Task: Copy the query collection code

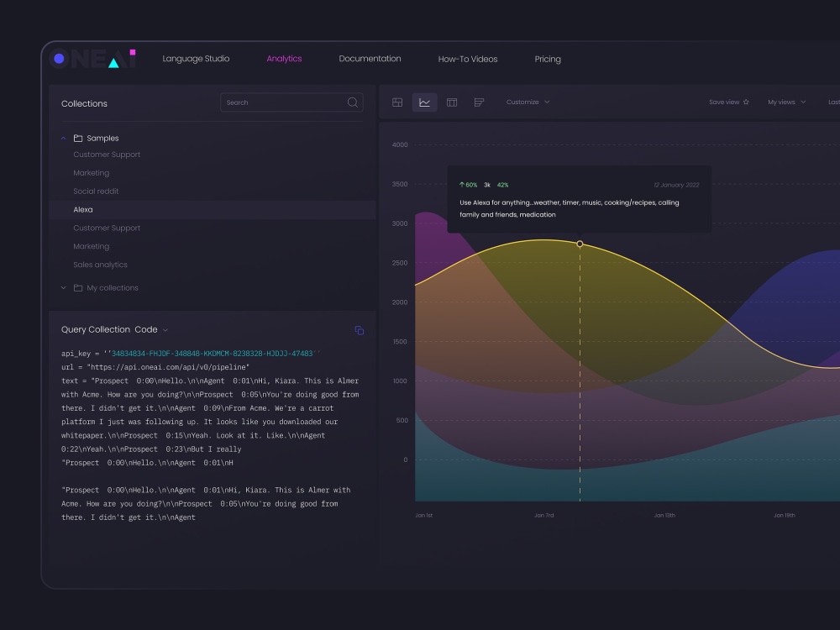Action: 360,330
